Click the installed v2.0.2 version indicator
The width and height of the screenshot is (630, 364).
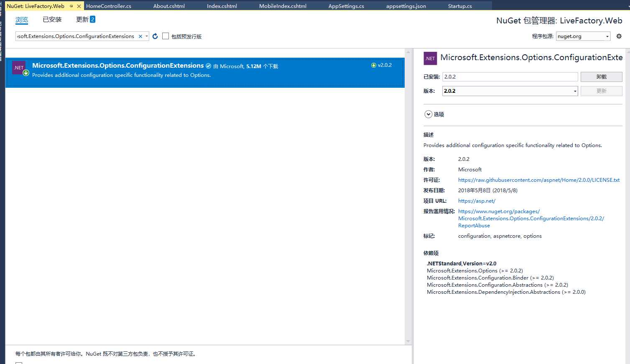381,65
